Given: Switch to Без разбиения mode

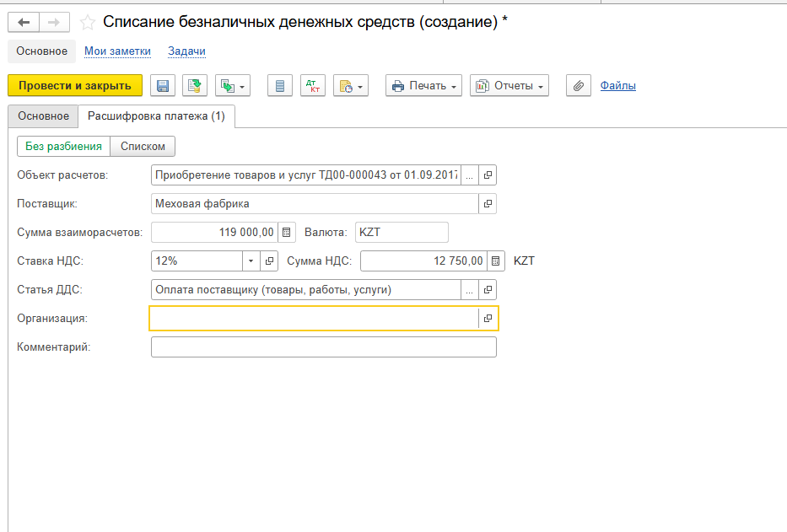Looking at the screenshot, I should pos(63,146).
